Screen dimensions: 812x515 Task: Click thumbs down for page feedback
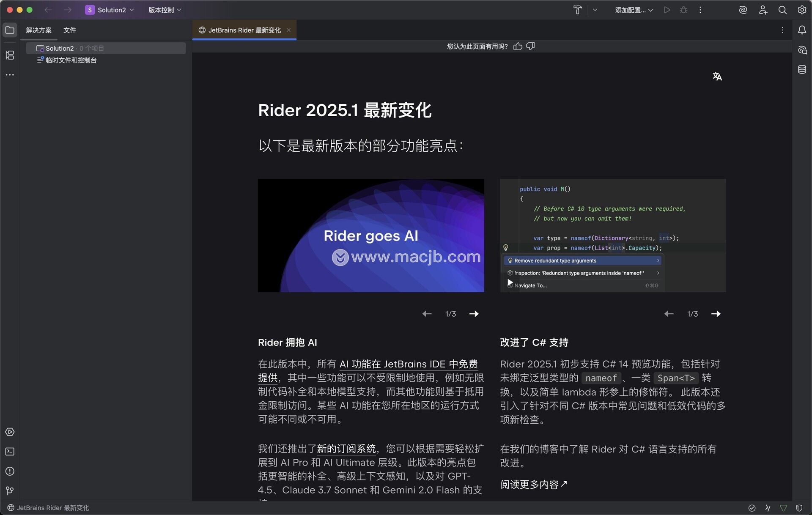[531, 46]
